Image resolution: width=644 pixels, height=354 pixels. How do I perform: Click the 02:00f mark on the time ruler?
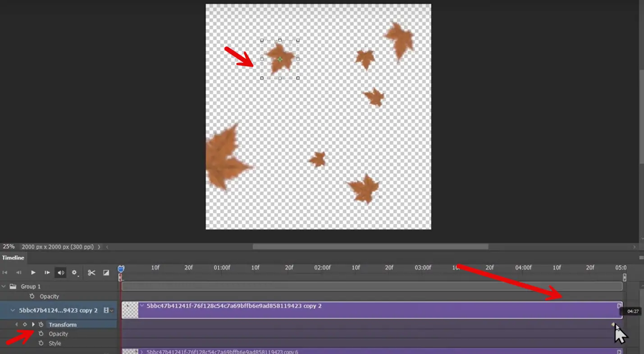coord(322,267)
